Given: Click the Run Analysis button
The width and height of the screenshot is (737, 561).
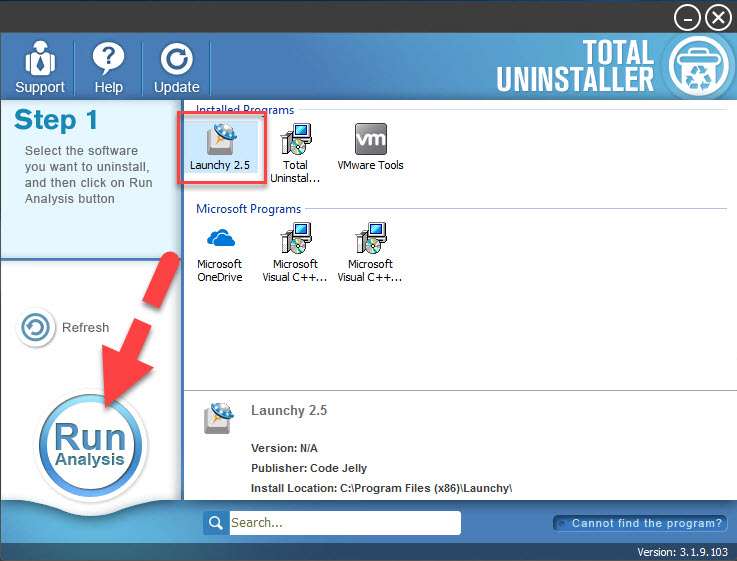Looking at the screenshot, I should click(x=90, y=444).
